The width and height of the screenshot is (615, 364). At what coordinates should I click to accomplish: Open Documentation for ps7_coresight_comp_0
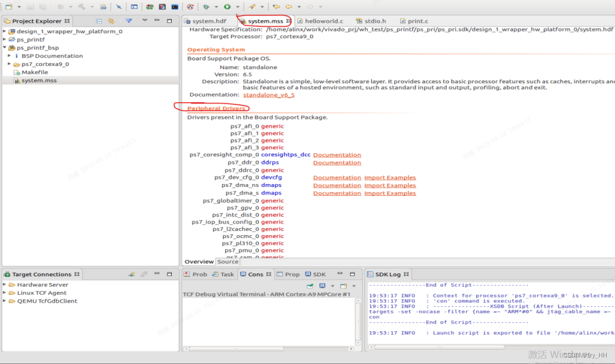(x=337, y=155)
